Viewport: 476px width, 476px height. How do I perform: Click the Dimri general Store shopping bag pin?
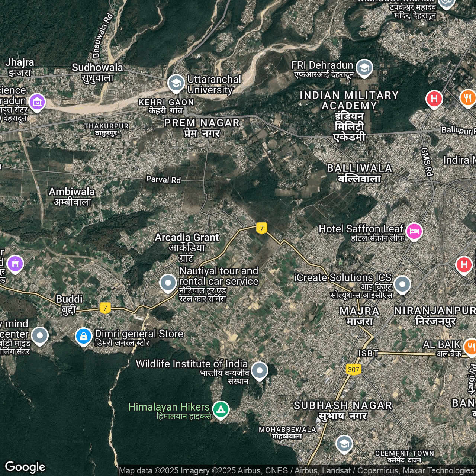84,336
